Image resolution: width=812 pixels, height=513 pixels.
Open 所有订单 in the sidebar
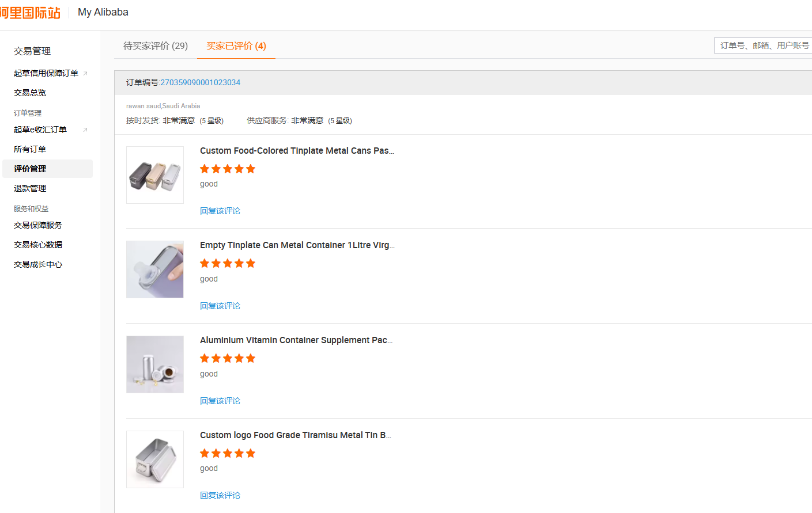click(x=30, y=149)
